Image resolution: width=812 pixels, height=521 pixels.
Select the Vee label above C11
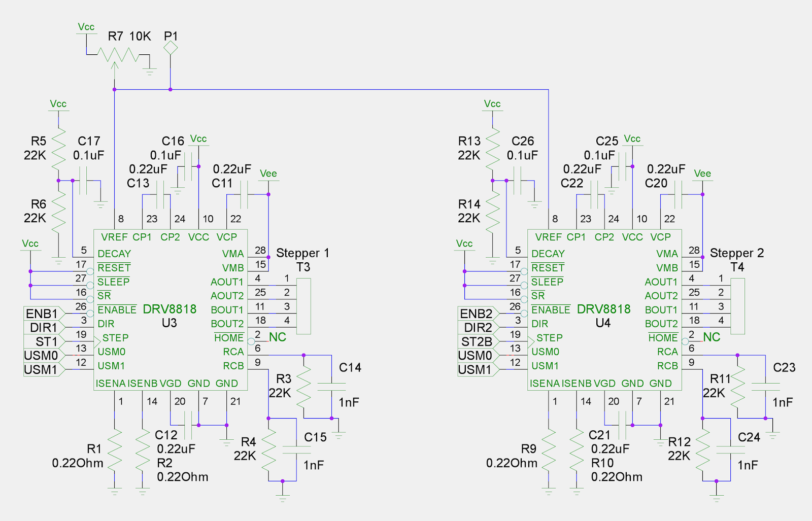coord(268,173)
